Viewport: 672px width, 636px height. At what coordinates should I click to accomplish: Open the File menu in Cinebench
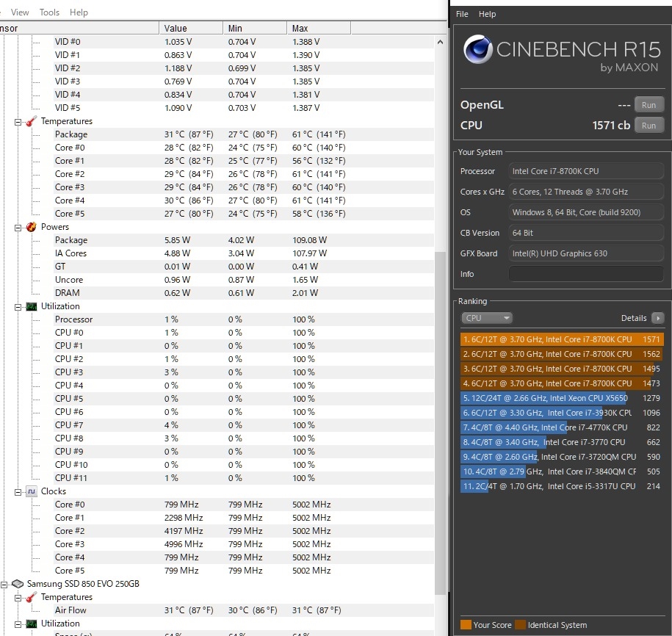462,14
